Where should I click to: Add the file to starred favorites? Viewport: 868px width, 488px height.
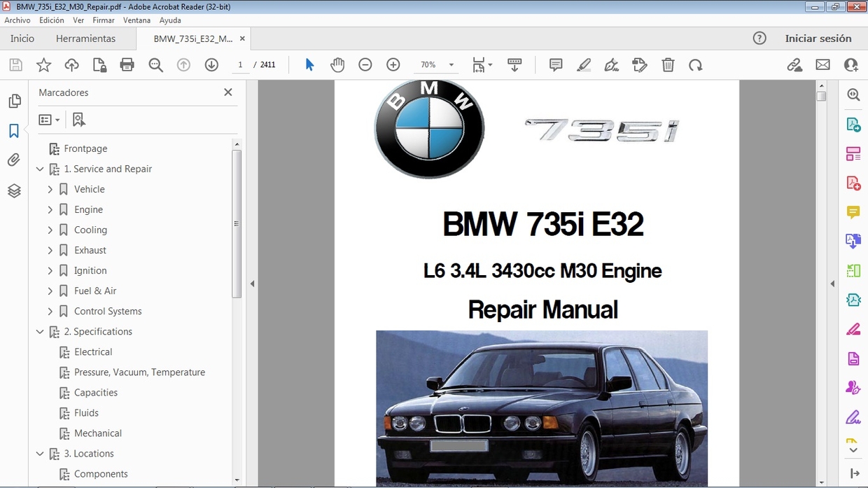pyautogui.click(x=43, y=65)
